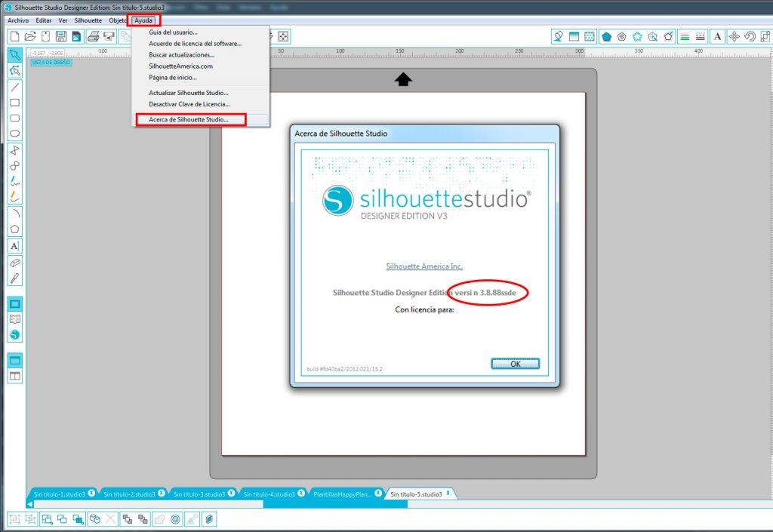773x532 pixels.
Task: Open the Silhouette menu
Action: click(x=88, y=20)
